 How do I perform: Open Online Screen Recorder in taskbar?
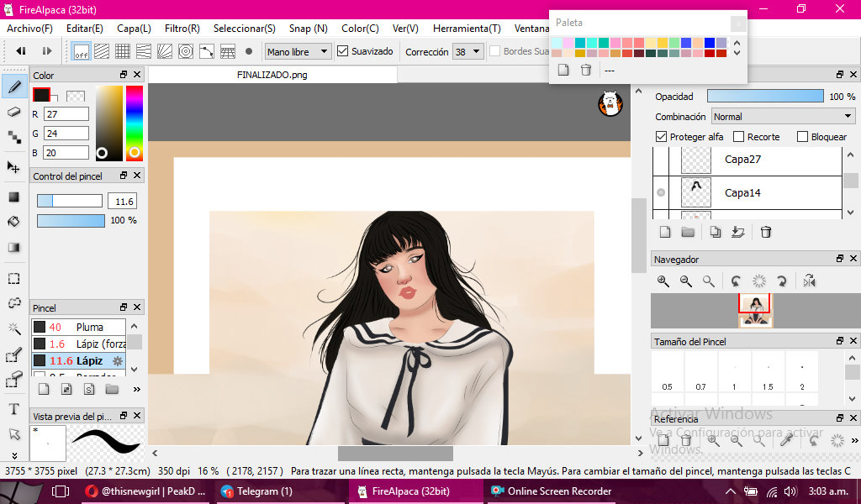click(x=552, y=491)
